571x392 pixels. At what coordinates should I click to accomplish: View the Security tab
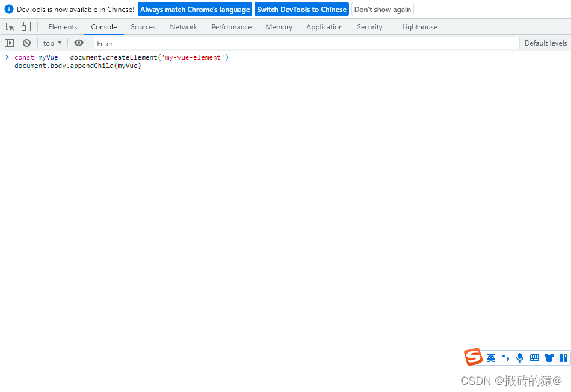[x=369, y=27]
